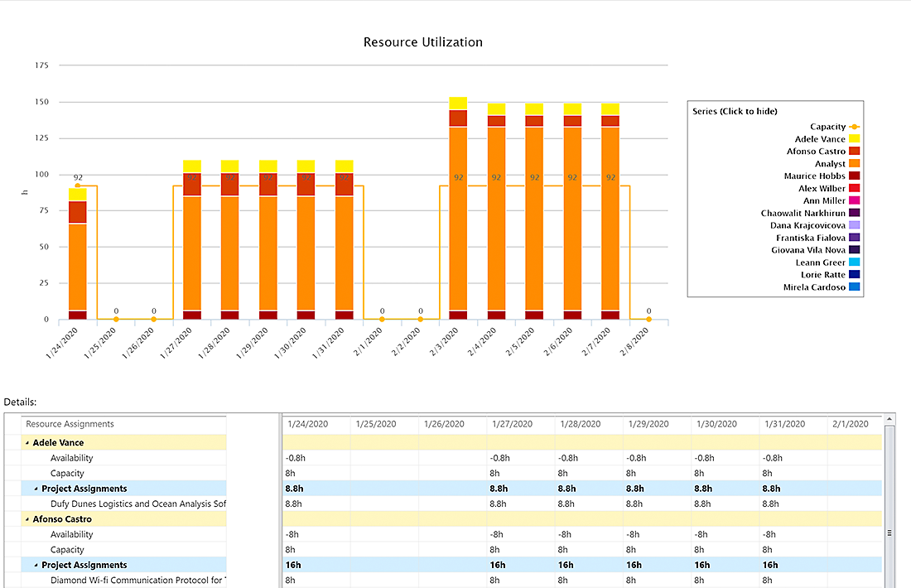Click the red Alex Wilber legend marker
This screenshot has width=911, height=588.
[x=854, y=188]
